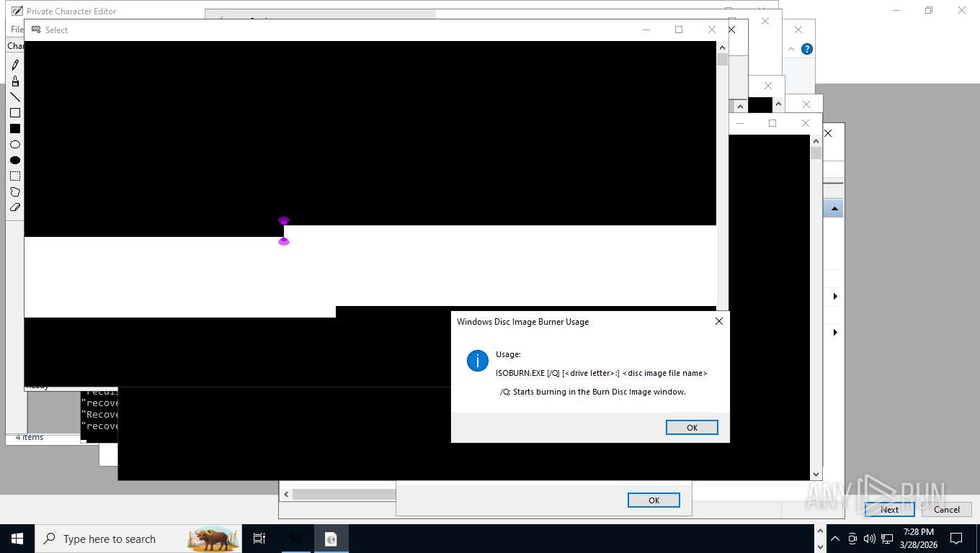Expand the upper right-pointing submenu arrow
The image size is (980, 553).
835,296
